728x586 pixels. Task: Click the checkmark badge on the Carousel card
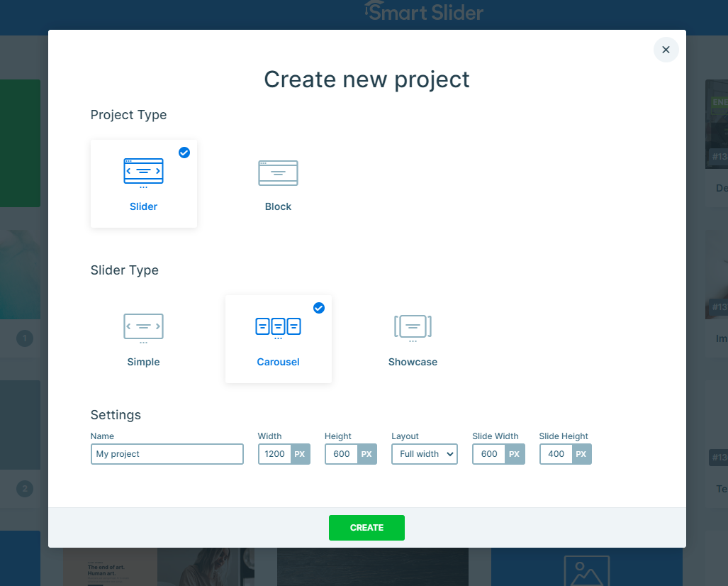pos(318,308)
